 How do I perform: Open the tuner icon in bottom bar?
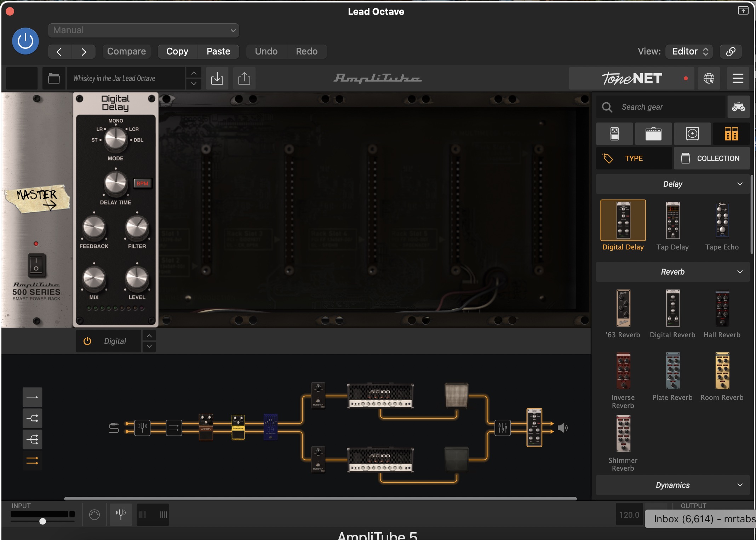(121, 514)
